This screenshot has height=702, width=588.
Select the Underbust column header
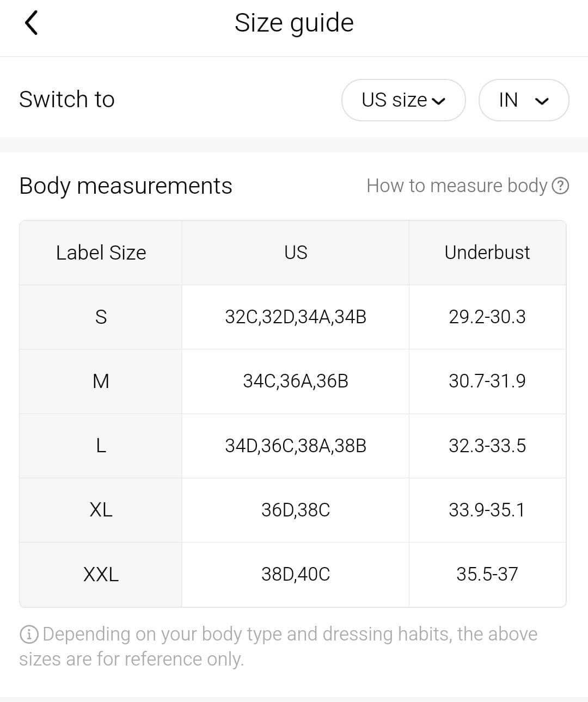487,253
